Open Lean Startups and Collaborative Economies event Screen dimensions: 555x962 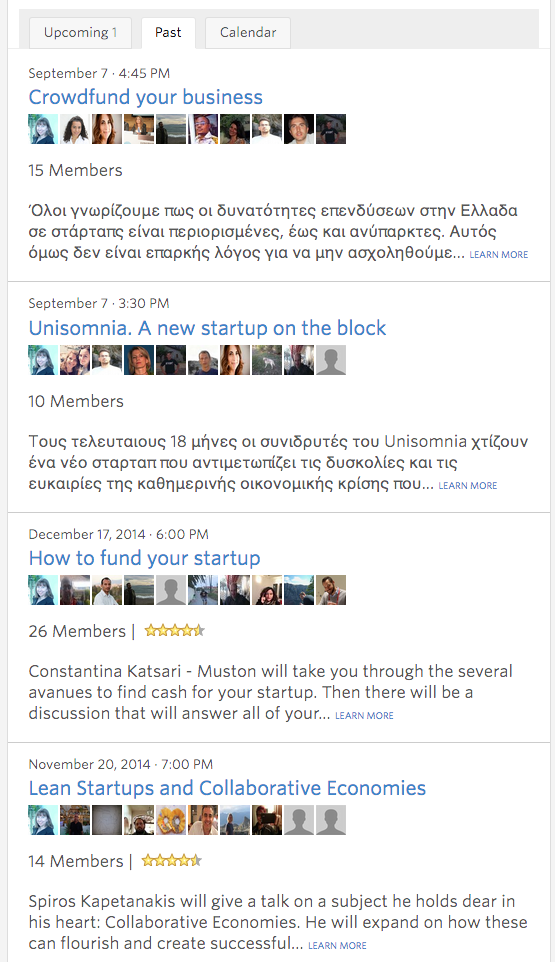click(x=227, y=788)
